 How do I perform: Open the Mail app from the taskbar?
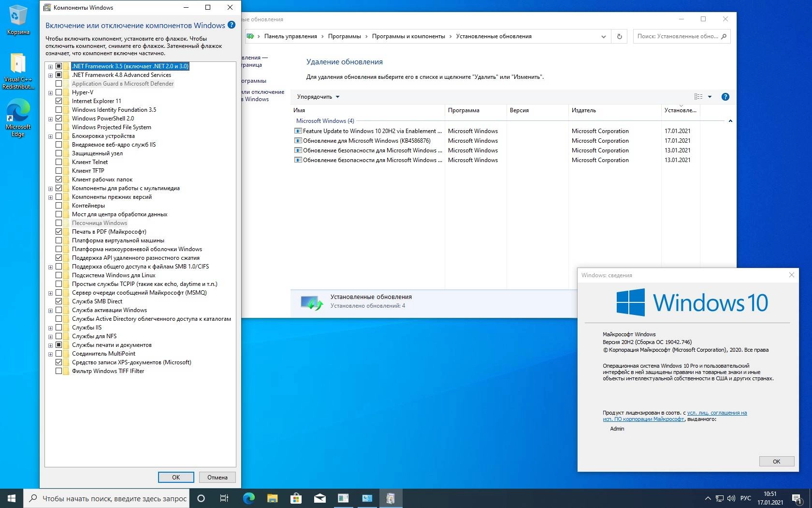(319, 498)
